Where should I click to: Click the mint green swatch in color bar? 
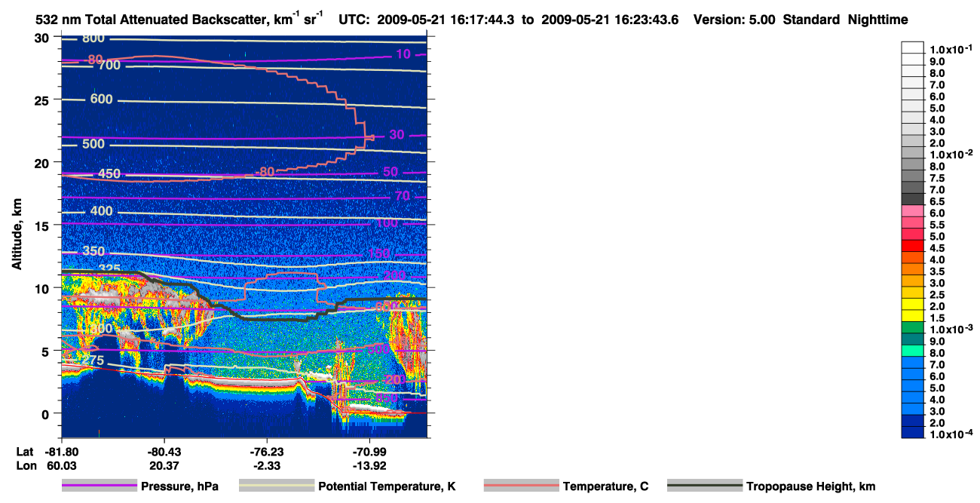coord(912,350)
